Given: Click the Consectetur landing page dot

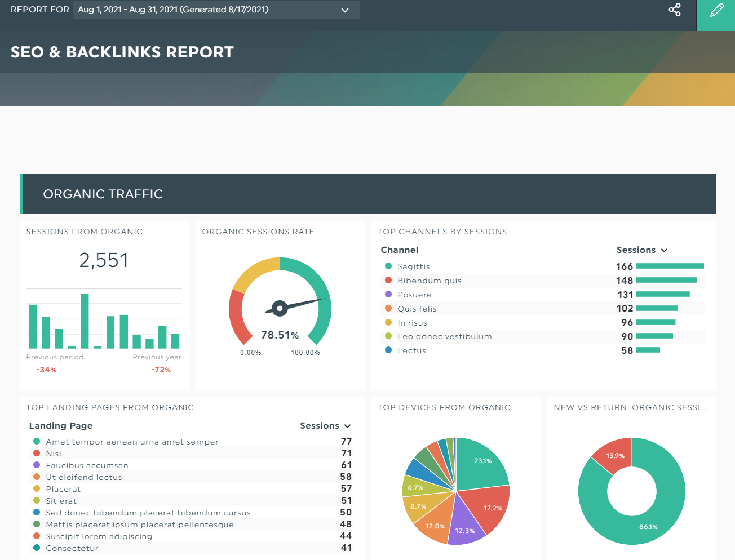Looking at the screenshot, I should [37, 548].
